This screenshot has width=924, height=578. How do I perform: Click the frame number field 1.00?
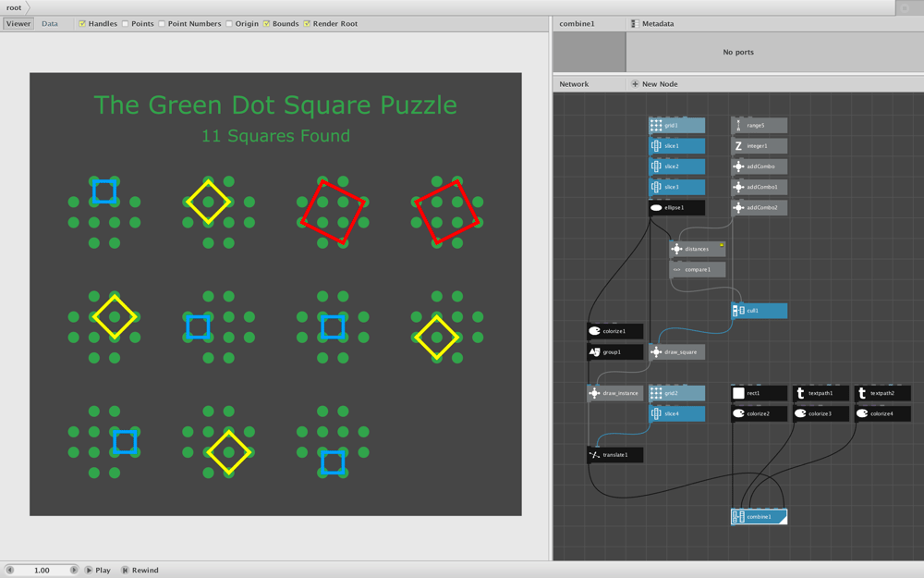(x=42, y=570)
